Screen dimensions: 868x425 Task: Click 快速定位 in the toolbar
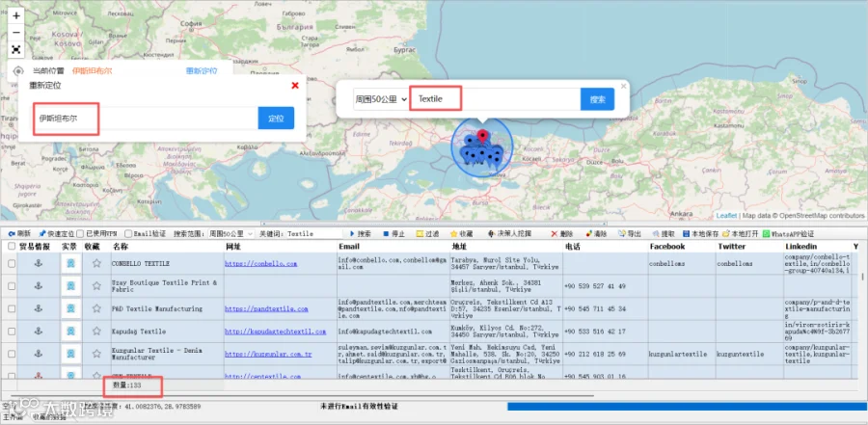pyautogui.click(x=56, y=234)
